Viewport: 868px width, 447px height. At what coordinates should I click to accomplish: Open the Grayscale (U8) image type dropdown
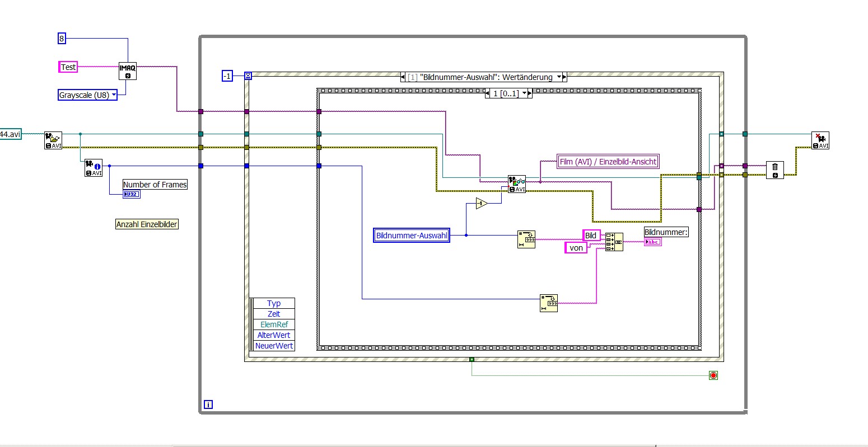click(88, 95)
